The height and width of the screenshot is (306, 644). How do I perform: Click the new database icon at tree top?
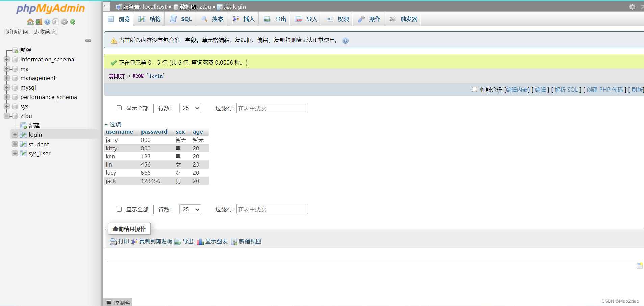(15, 50)
